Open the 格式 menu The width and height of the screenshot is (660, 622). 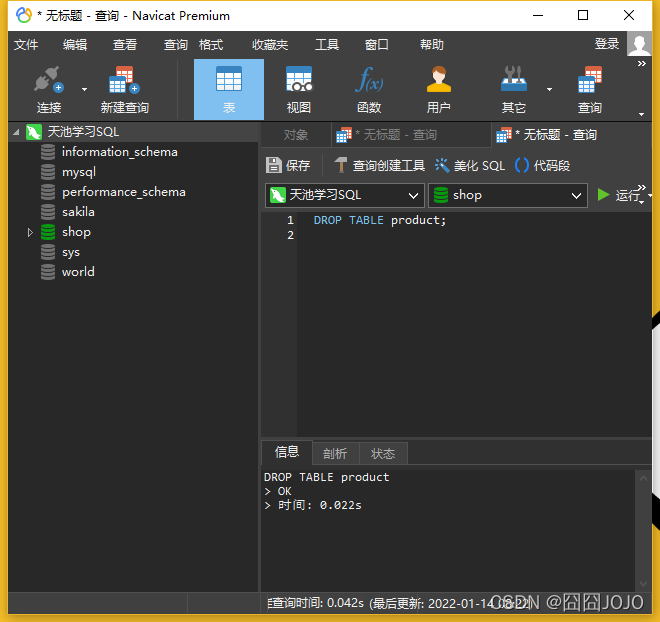coord(211,45)
